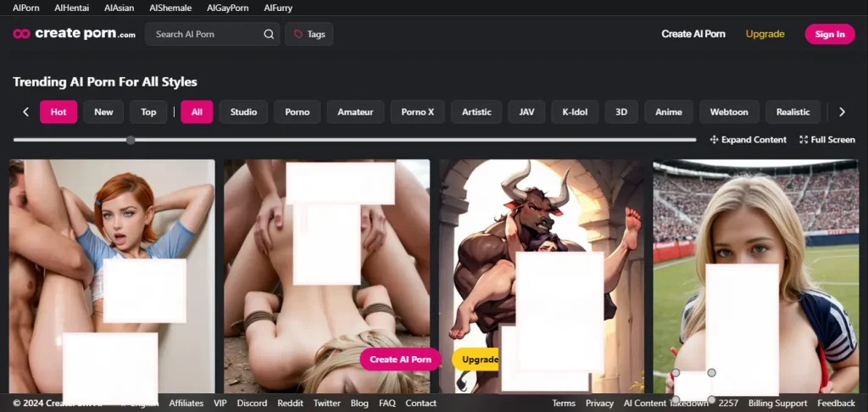Filter by the Porno style chip
The width and height of the screenshot is (868, 412).
[298, 112]
